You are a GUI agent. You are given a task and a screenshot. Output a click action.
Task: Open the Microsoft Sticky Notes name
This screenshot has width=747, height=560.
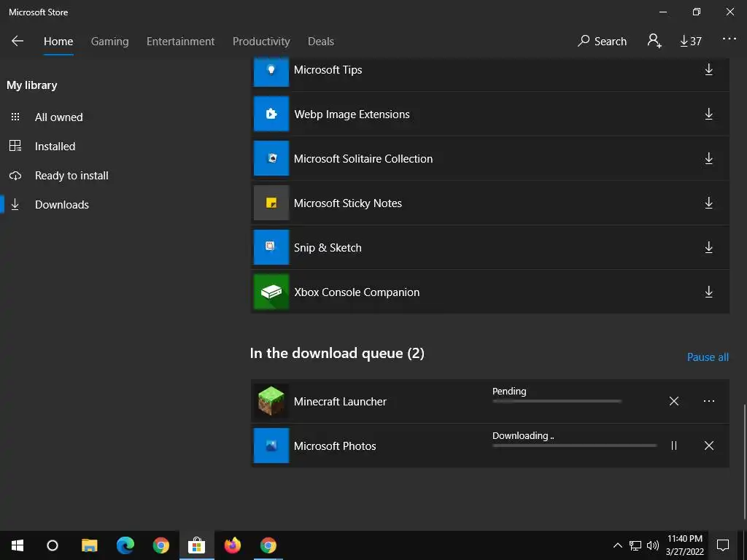point(348,203)
